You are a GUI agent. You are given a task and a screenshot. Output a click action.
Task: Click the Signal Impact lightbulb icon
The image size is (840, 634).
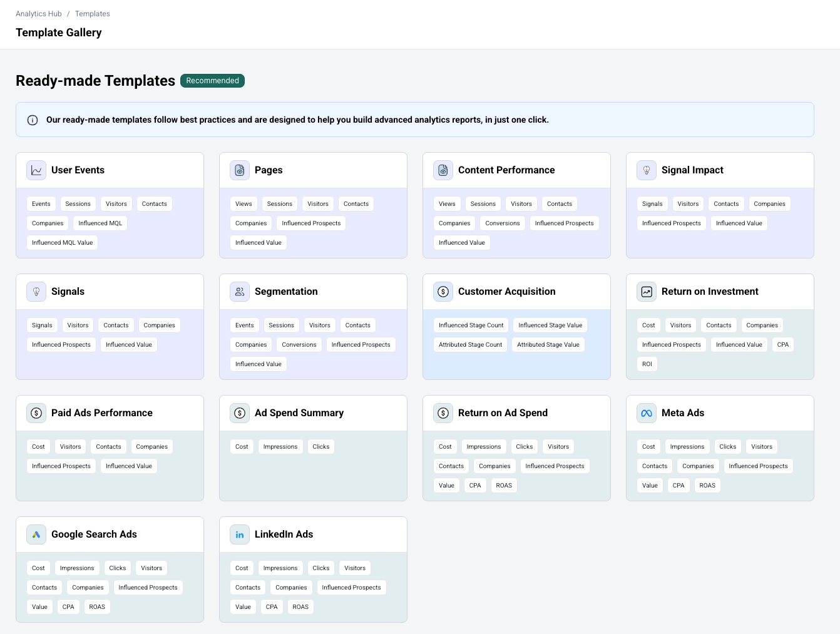point(647,170)
